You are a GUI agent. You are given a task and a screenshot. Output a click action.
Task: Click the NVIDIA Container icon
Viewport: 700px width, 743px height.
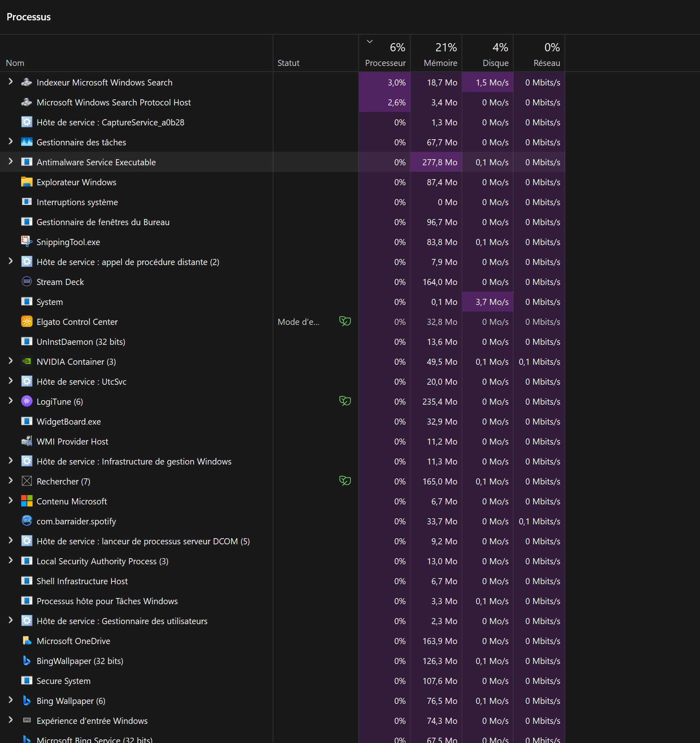(27, 362)
